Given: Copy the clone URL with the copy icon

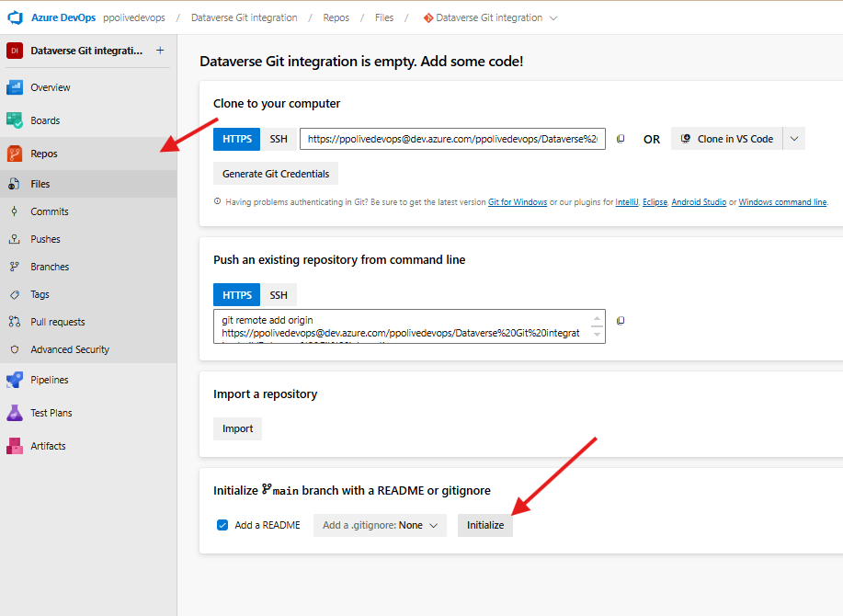Looking at the screenshot, I should point(621,139).
